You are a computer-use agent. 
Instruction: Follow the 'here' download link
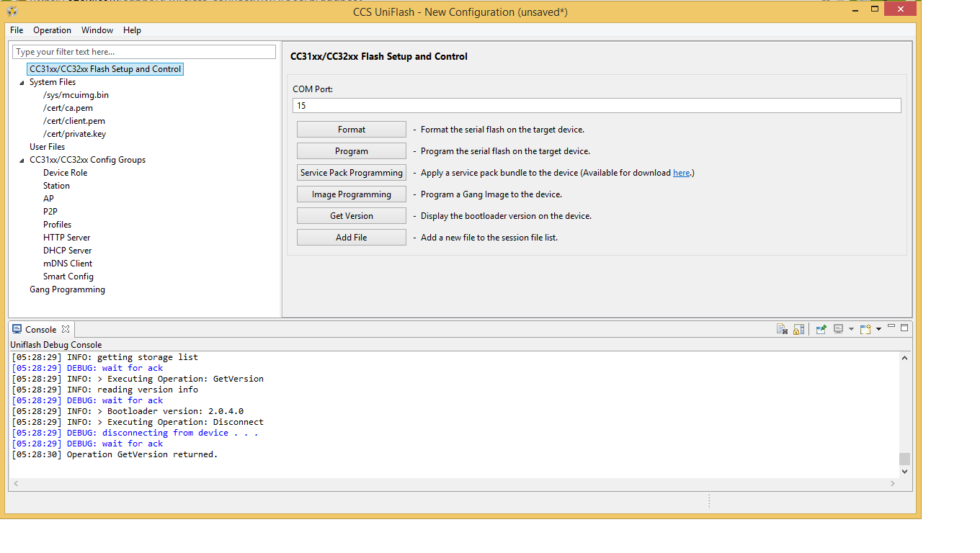click(x=681, y=173)
